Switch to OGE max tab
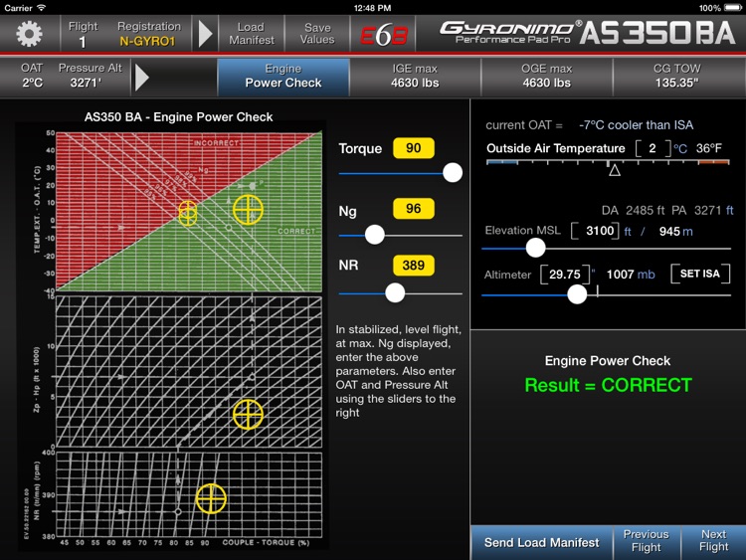Image resolution: width=746 pixels, height=560 pixels. pyautogui.click(x=547, y=77)
